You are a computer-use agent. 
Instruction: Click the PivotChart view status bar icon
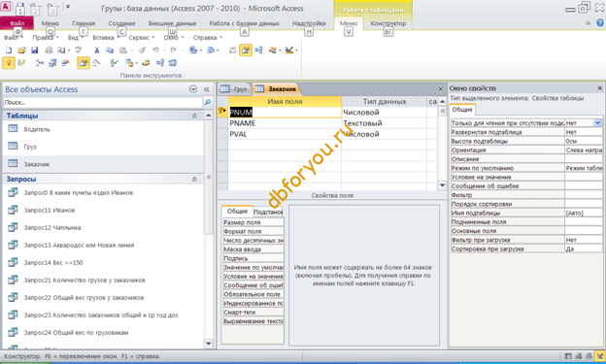(589, 356)
